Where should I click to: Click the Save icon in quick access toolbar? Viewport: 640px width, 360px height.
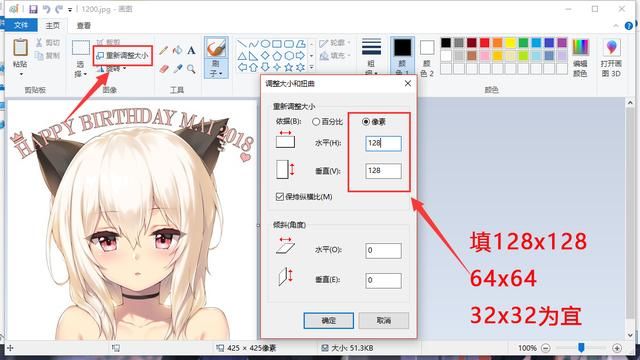point(33,9)
